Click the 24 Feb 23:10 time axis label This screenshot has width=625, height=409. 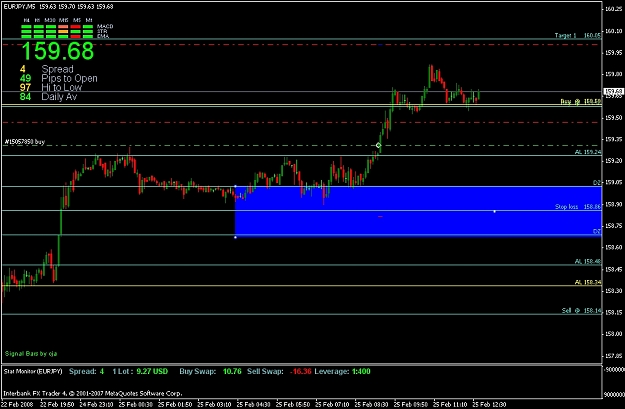pyautogui.click(x=96, y=404)
